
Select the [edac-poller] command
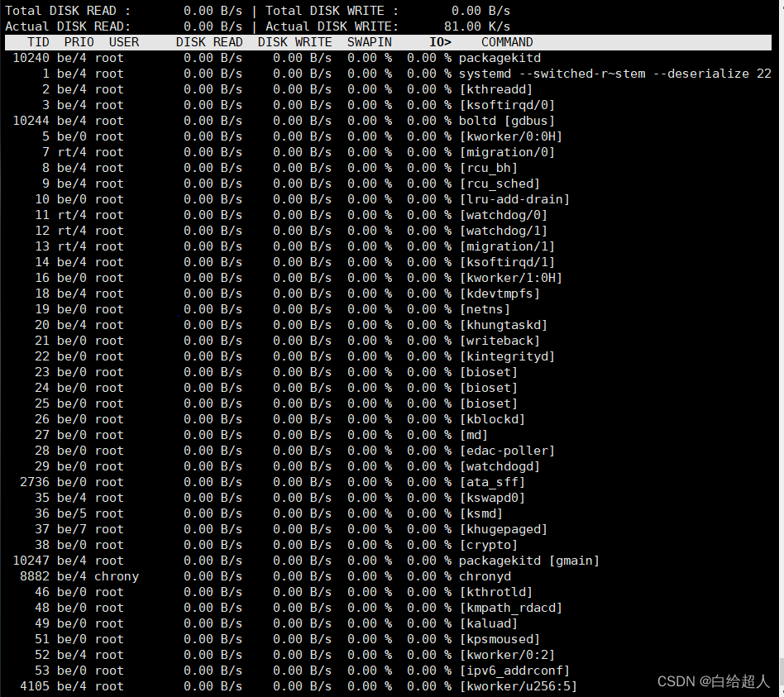pos(507,451)
